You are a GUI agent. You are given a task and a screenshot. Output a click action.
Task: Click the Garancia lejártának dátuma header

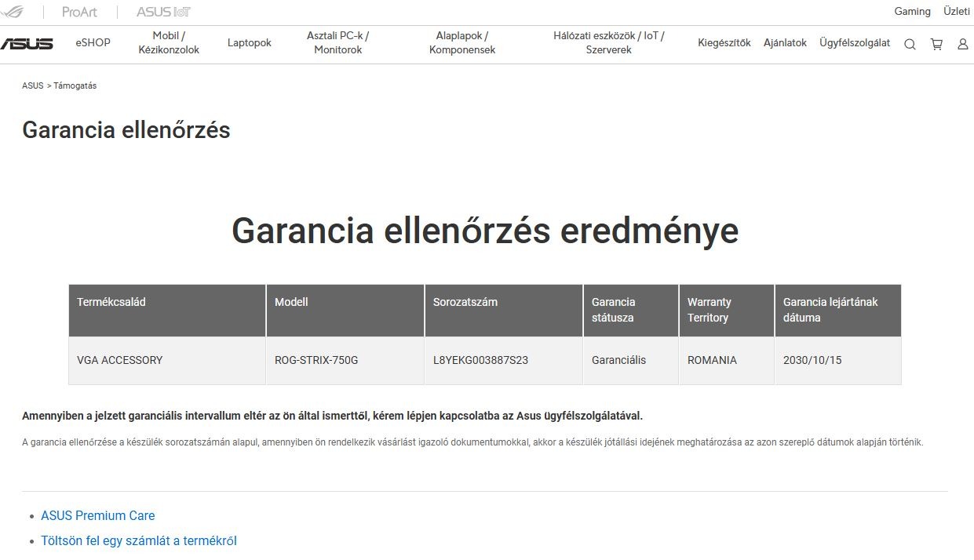[x=837, y=311]
